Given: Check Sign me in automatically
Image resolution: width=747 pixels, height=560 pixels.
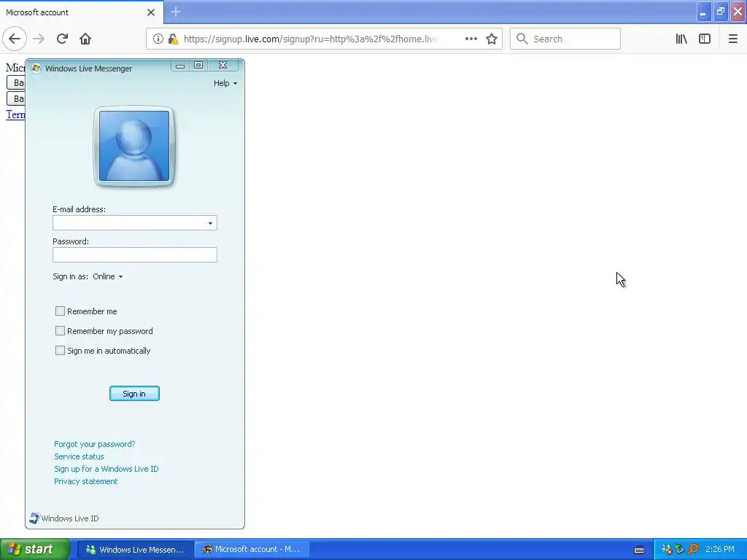Looking at the screenshot, I should [x=60, y=351].
